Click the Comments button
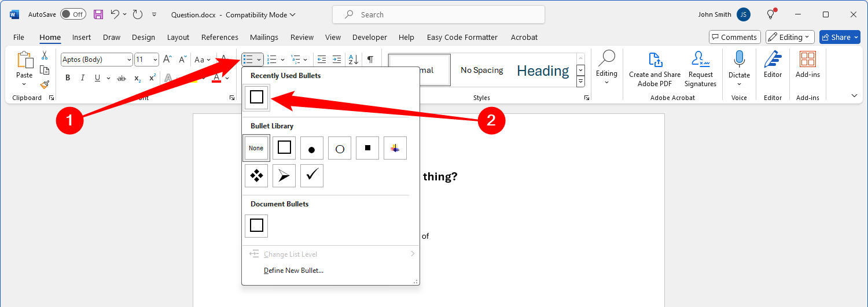 pos(734,37)
